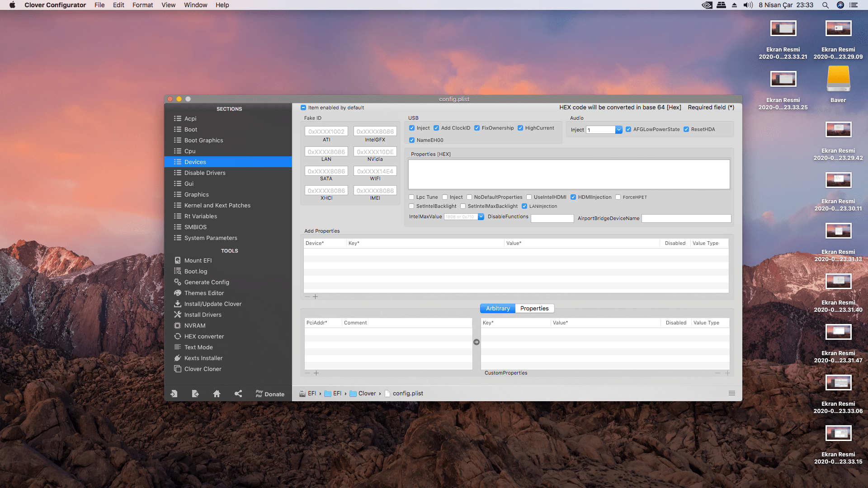
Task: Open the Format menu in menu bar
Action: tap(142, 5)
